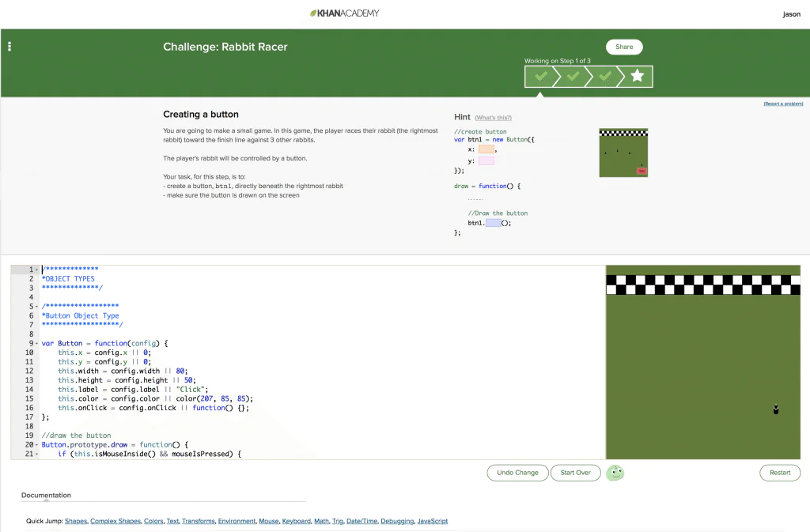Select the second step checkmark
The image size is (810, 532).
(573, 76)
